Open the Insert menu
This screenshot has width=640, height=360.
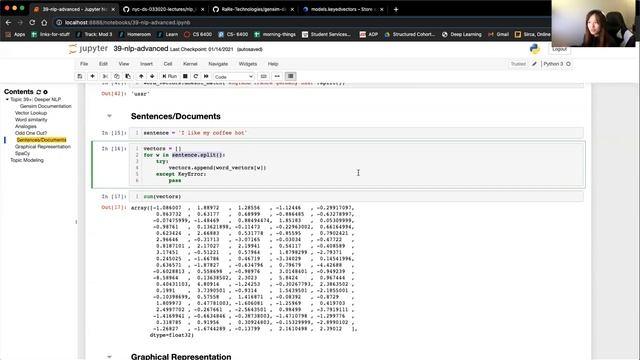(146, 64)
